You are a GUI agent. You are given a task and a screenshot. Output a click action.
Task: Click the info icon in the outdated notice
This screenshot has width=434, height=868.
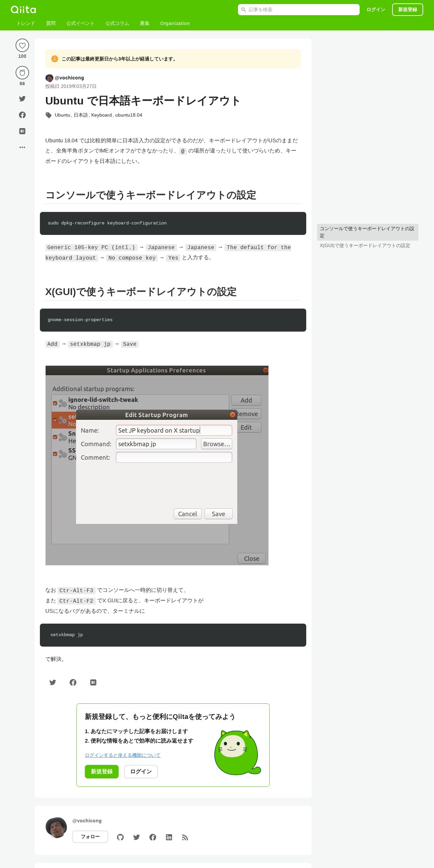pyautogui.click(x=54, y=59)
